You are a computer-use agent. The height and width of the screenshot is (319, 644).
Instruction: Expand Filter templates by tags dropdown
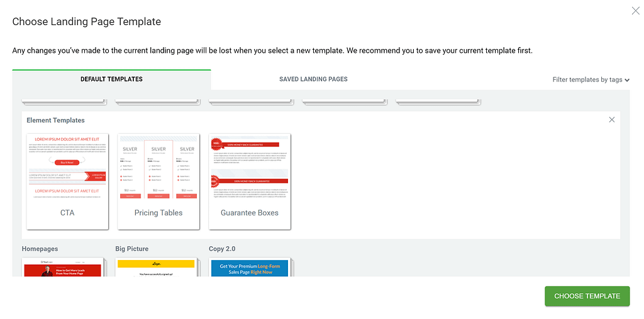coord(591,80)
